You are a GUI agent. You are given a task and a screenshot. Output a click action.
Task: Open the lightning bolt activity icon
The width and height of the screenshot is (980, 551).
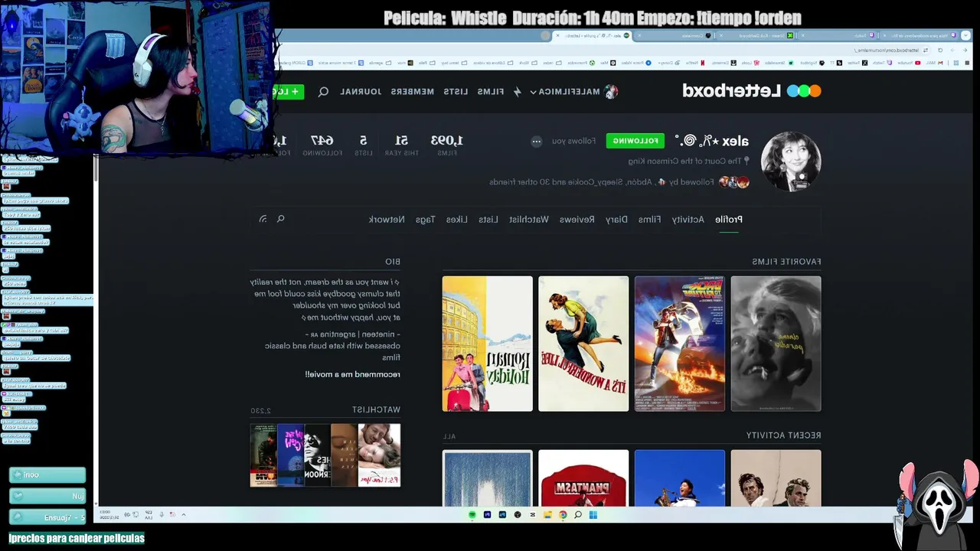pos(517,92)
